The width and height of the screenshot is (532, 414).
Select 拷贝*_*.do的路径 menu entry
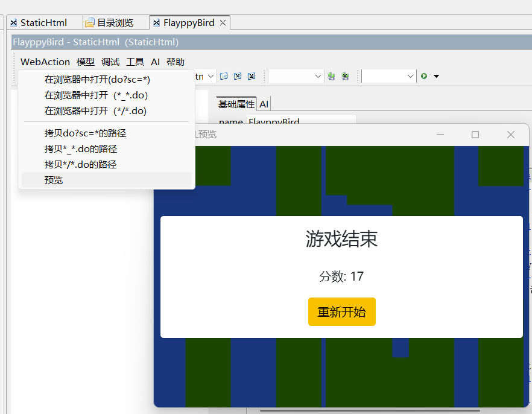[x=106, y=148]
